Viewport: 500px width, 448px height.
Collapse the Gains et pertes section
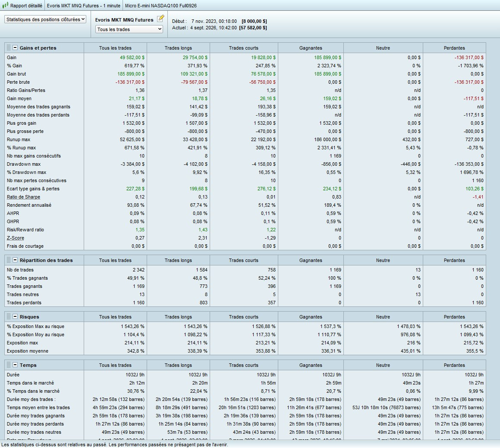coord(15,47)
